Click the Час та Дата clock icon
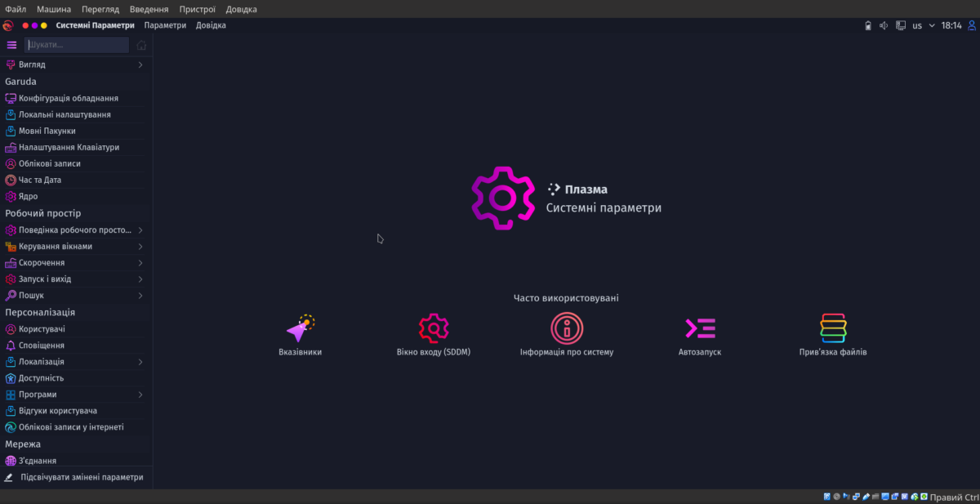The width and height of the screenshot is (980, 504). [11, 180]
